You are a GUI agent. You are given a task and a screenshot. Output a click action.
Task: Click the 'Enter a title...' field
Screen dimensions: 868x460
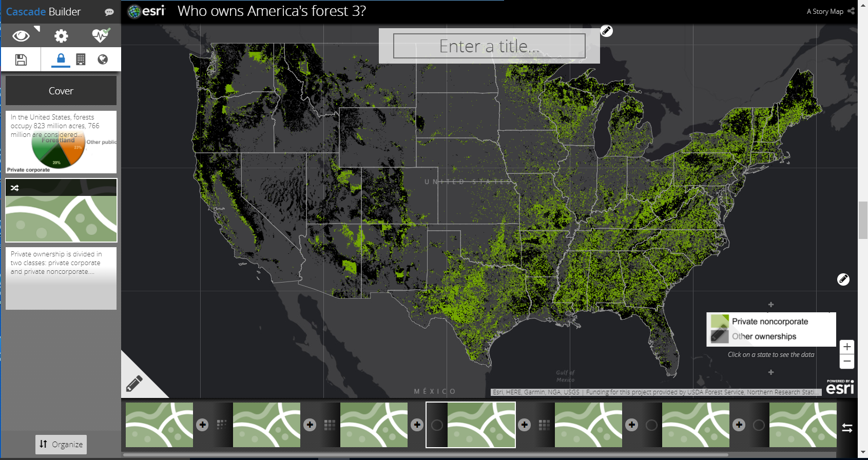489,46
